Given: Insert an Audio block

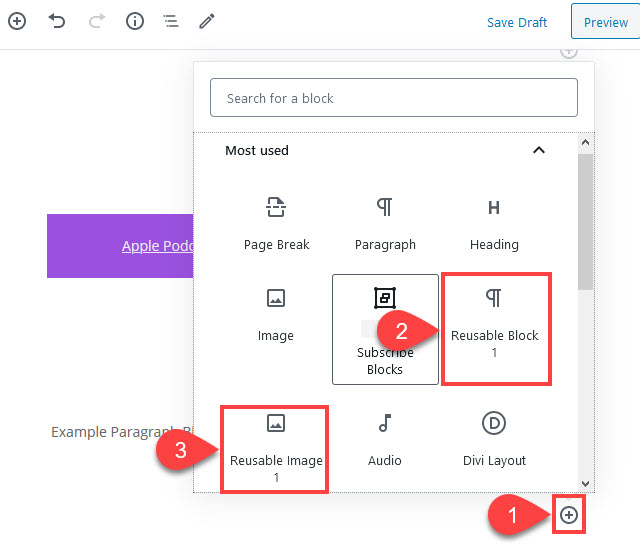Looking at the screenshot, I should pyautogui.click(x=384, y=440).
